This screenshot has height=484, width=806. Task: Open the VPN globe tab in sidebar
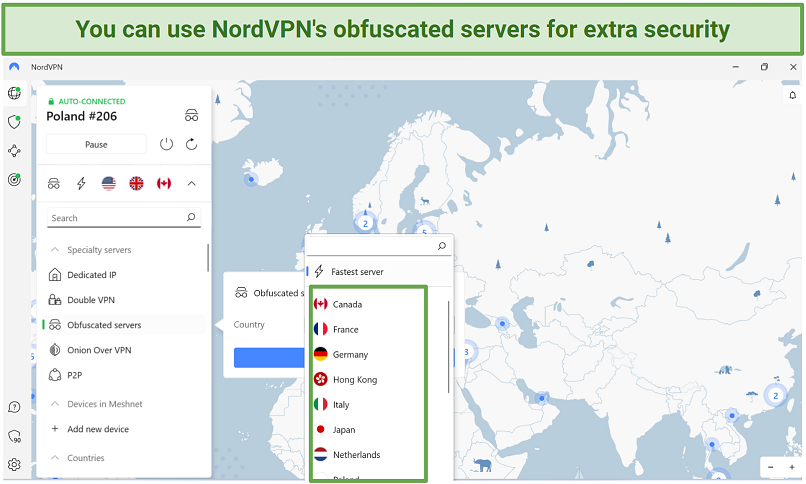tap(14, 94)
